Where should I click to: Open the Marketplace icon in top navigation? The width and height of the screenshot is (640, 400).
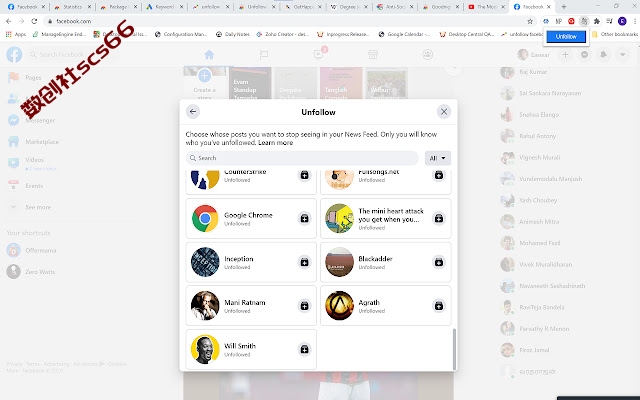(x=373, y=55)
